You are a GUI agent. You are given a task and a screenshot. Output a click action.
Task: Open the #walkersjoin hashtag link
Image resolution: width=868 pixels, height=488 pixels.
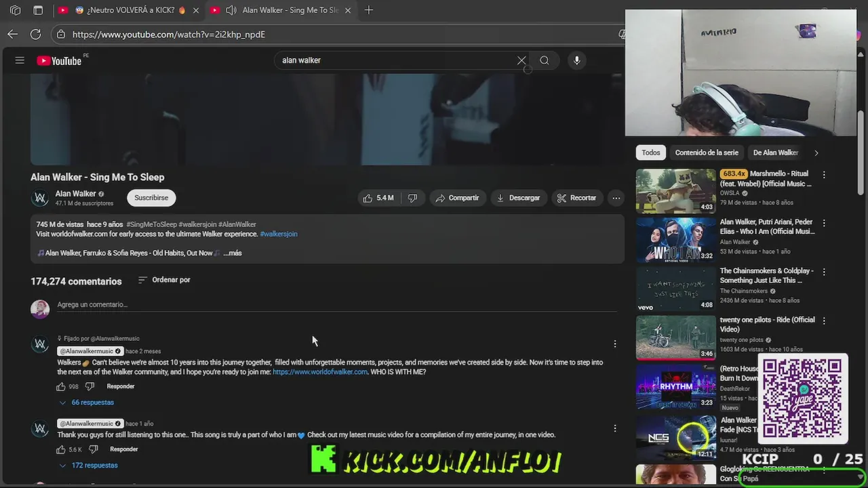(x=279, y=234)
